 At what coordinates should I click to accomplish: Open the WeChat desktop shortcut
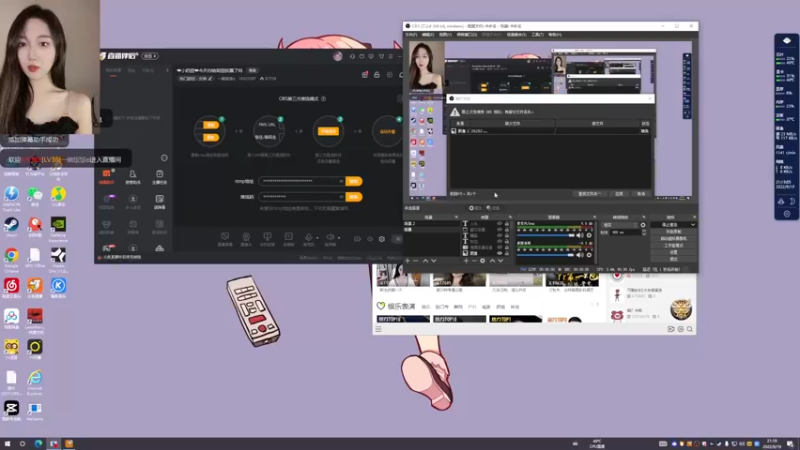[35, 196]
